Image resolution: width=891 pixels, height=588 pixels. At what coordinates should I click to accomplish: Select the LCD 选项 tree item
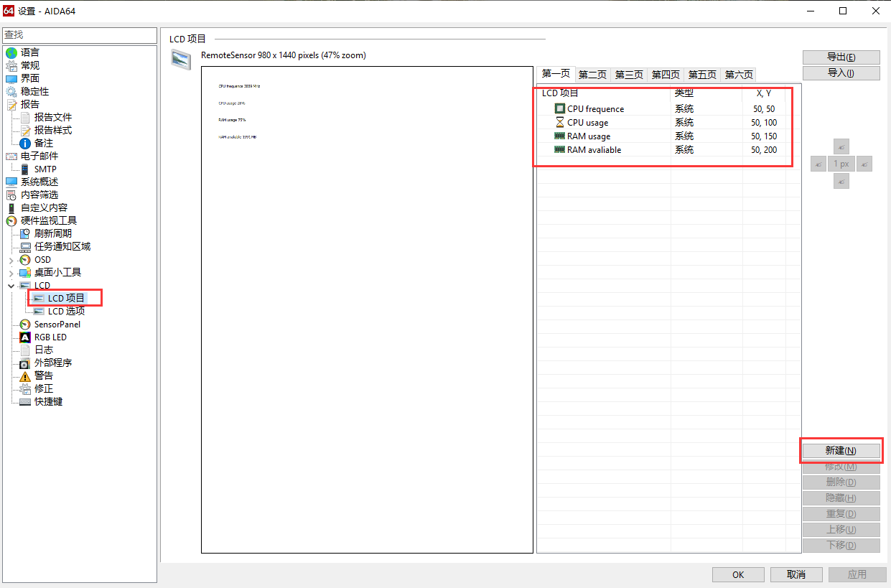click(67, 311)
